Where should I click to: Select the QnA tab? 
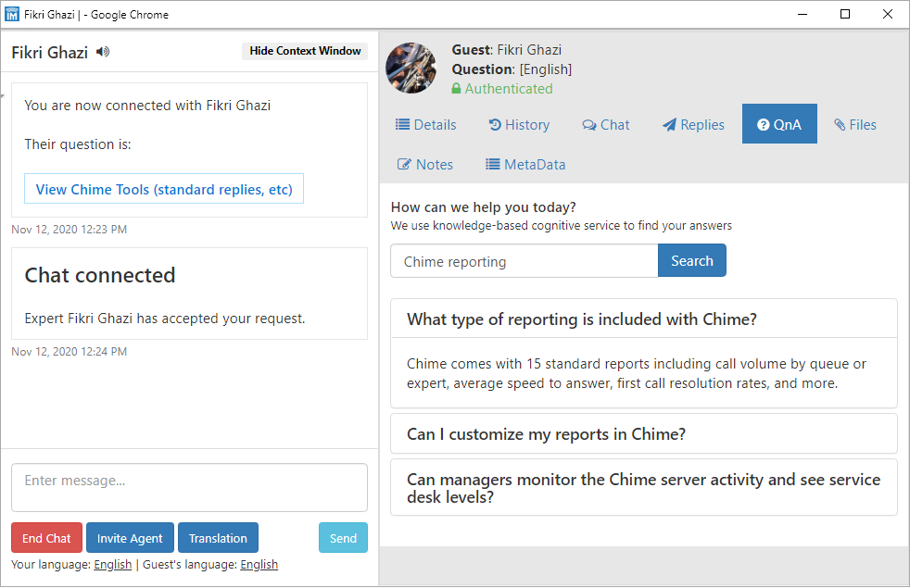point(779,124)
